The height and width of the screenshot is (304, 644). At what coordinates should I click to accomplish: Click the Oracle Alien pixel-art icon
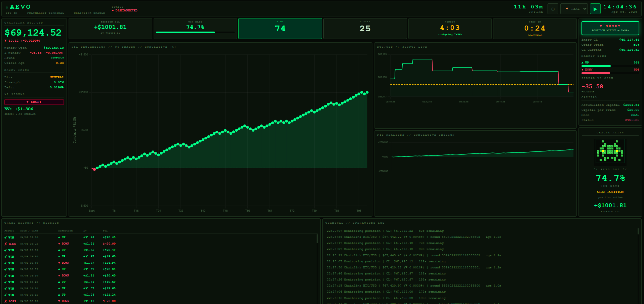tap(610, 151)
